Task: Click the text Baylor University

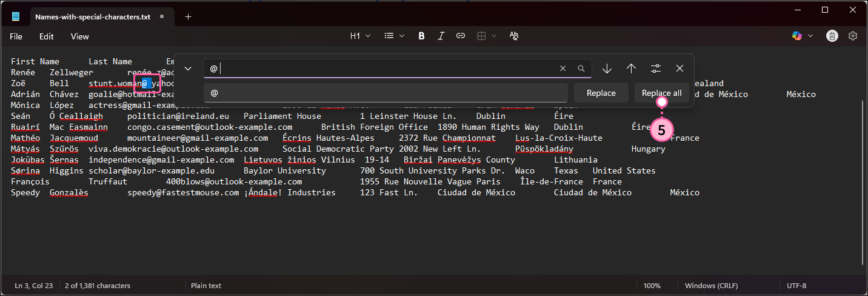Action: (x=285, y=170)
